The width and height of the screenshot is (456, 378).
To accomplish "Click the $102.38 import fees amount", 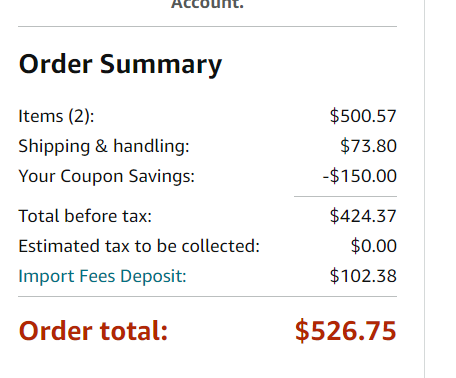I will point(363,276).
